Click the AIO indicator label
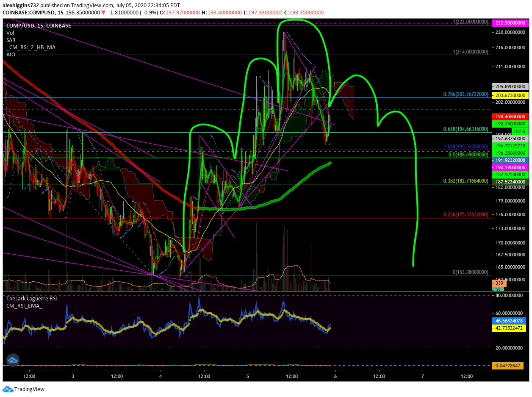 click(x=11, y=54)
